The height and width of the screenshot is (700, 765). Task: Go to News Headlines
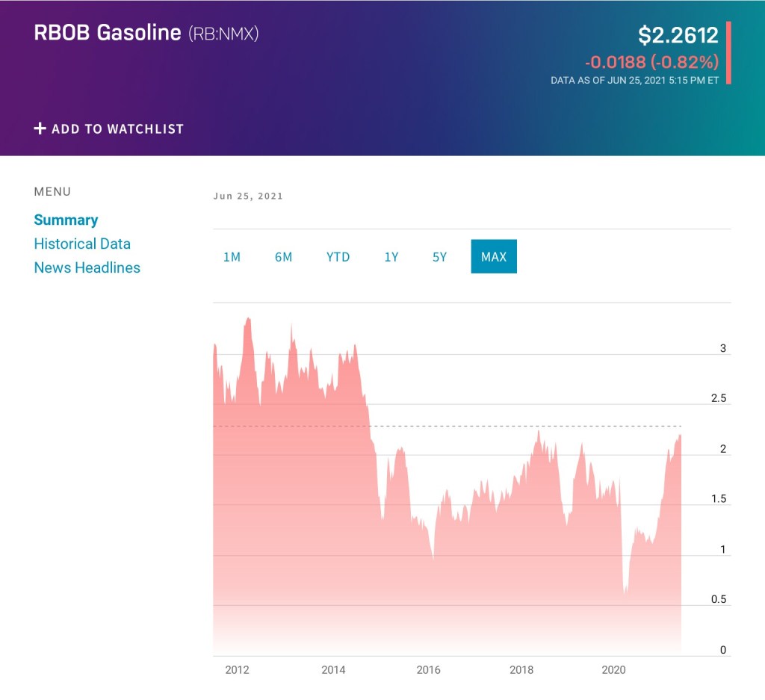(x=87, y=267)
